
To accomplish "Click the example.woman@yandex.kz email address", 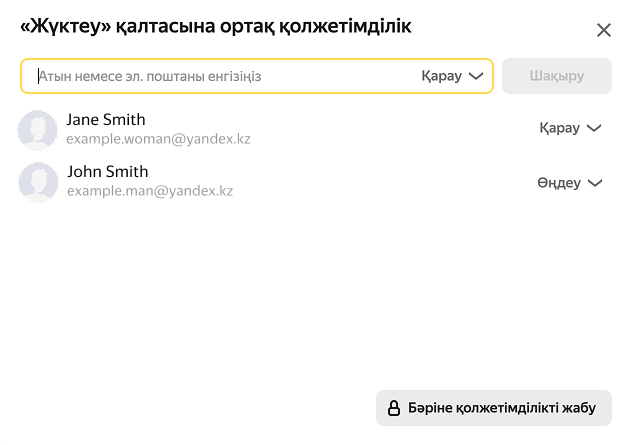I will [x=158, y=139].
